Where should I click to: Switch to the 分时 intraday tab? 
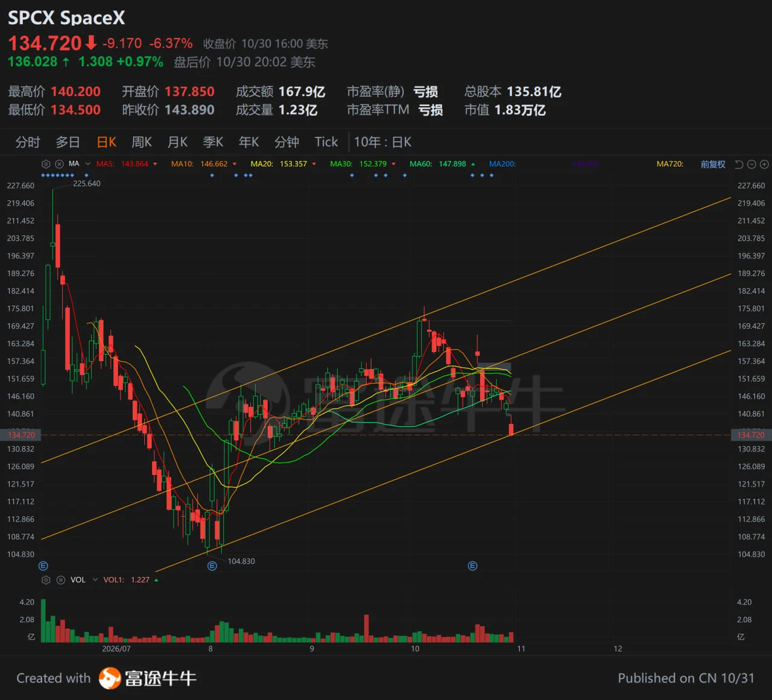click(28, 142)
